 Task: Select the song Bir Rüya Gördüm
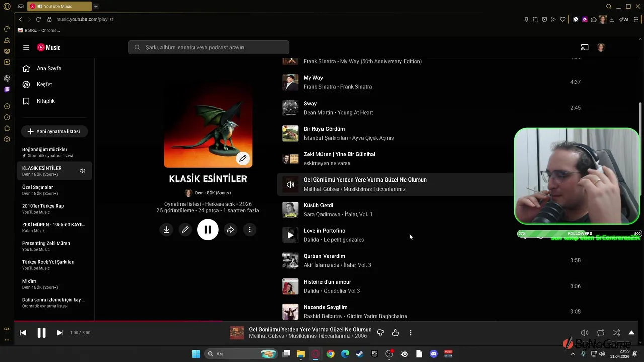(324, 129)
